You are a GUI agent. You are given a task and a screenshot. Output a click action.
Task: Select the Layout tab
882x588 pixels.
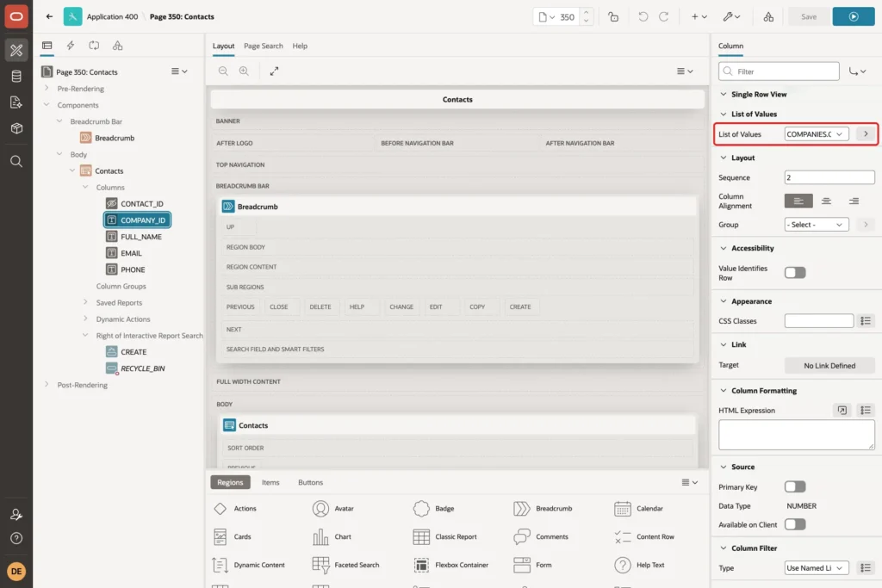pos(223,46)
